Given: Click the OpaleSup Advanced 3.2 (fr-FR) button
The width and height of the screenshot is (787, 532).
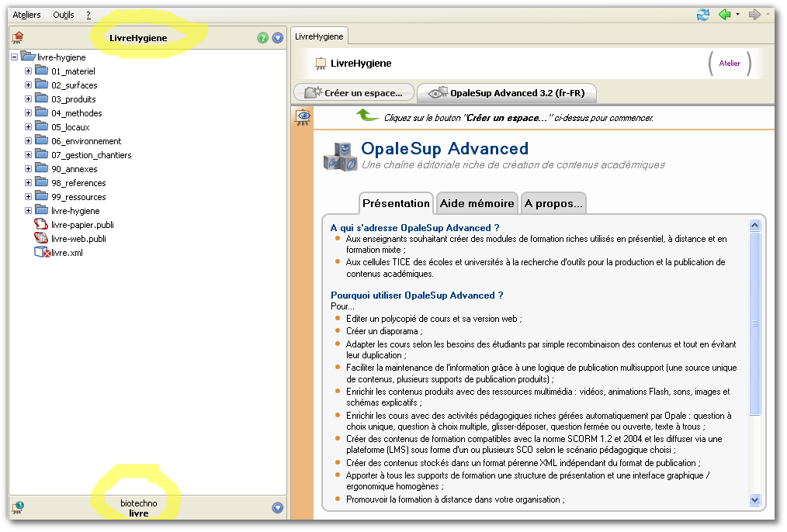Looking at the screenshot, I should pyautogui.click(x=507, y=93).
